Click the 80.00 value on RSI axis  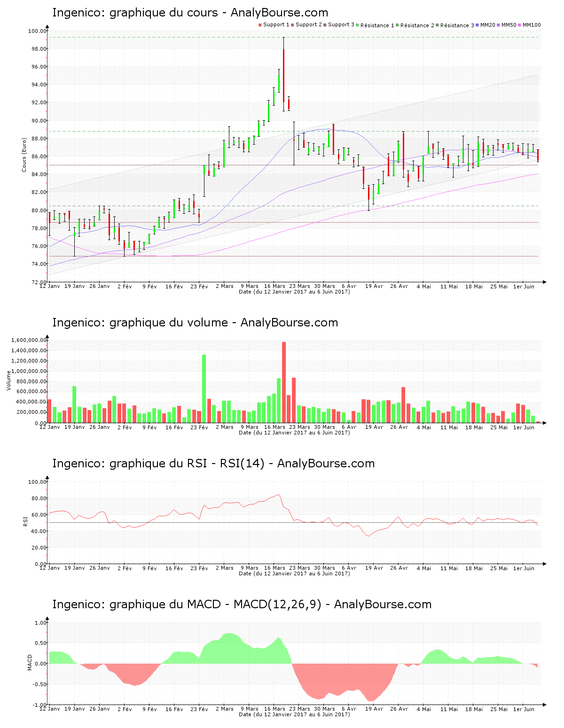pyautogui.click(x=38, y=498)
